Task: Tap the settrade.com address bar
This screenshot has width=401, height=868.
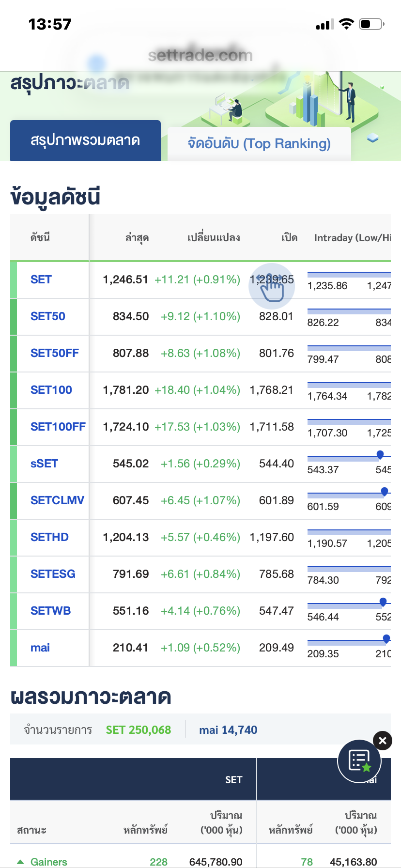Action: 200,55
